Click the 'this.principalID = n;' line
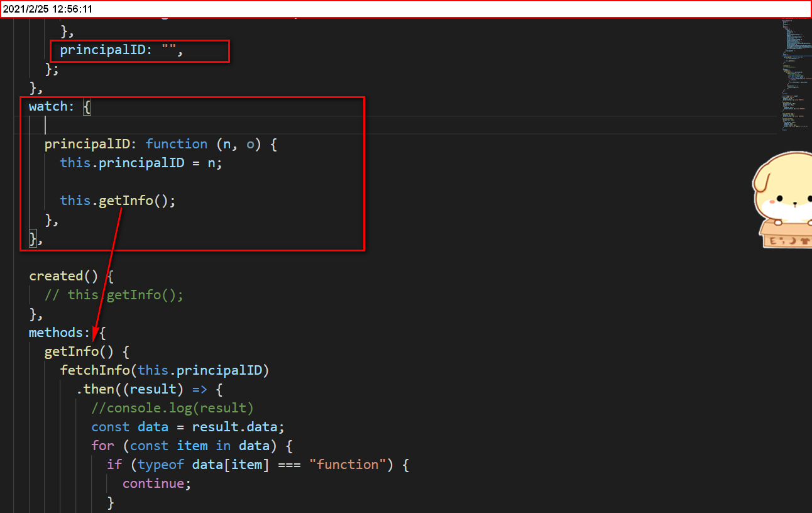 click(x=141, y=163)
